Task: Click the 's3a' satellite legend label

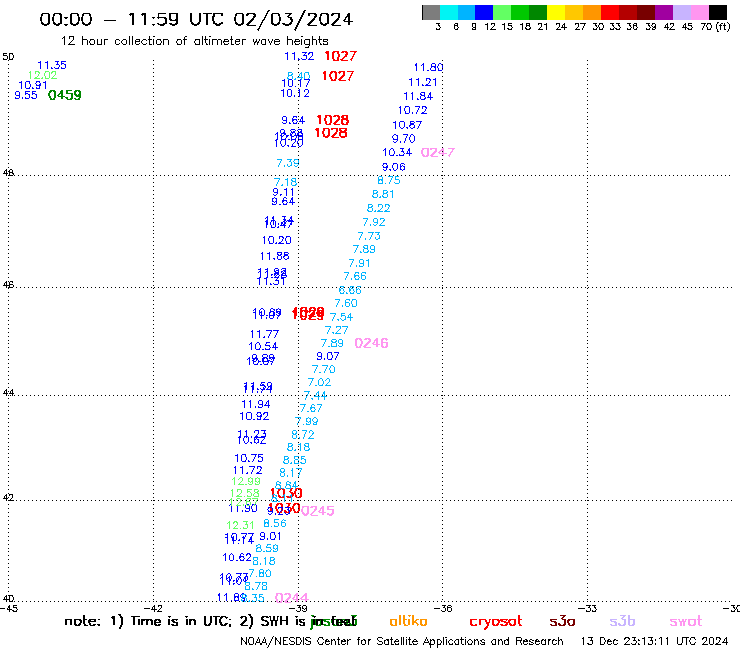Action: [x=562, y=621]
